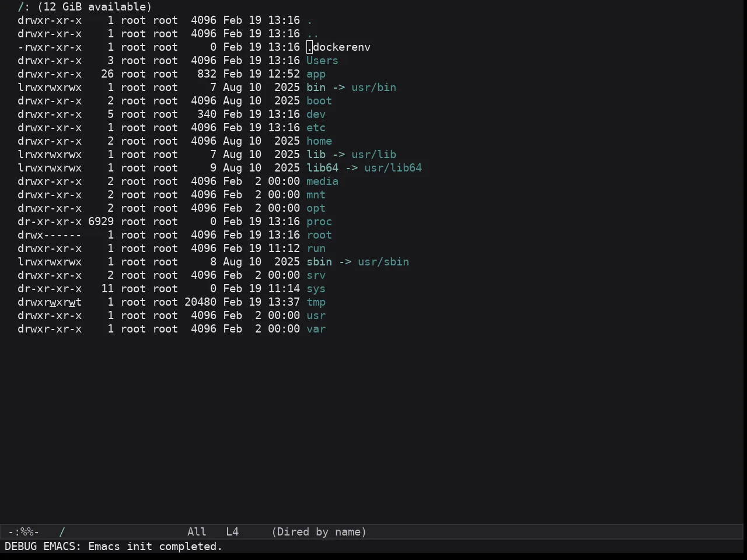747x560 pixels.
Task: Click the usr/lib64 symlink target
Action: [x=393, y=168]
